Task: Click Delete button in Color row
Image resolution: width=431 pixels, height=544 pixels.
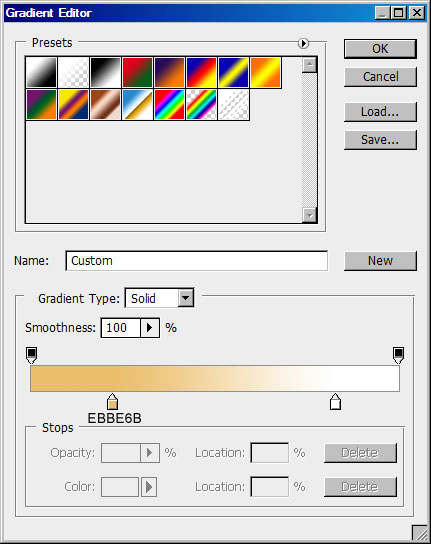Action: [x=360, y=487]
